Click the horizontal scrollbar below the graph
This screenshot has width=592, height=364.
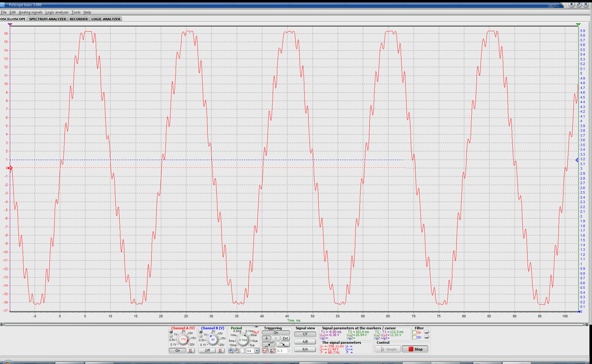[x=294, y=324]
